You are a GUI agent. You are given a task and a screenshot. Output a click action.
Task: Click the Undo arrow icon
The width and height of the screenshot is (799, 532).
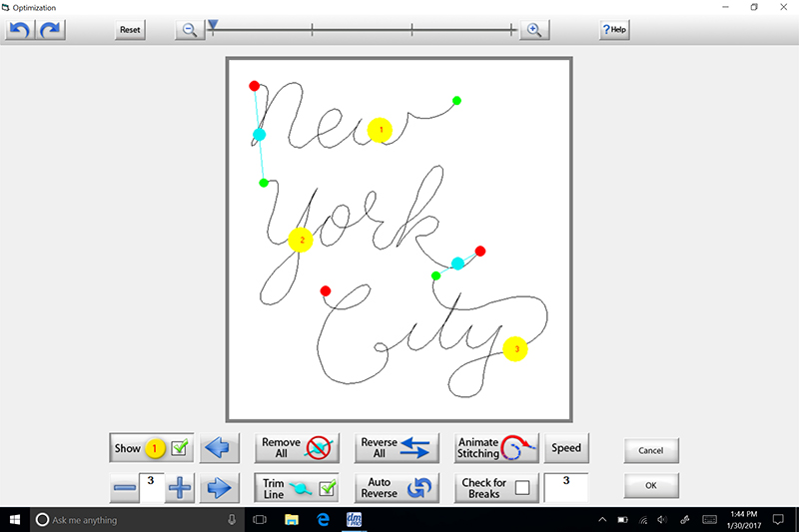tap(20, 29)
